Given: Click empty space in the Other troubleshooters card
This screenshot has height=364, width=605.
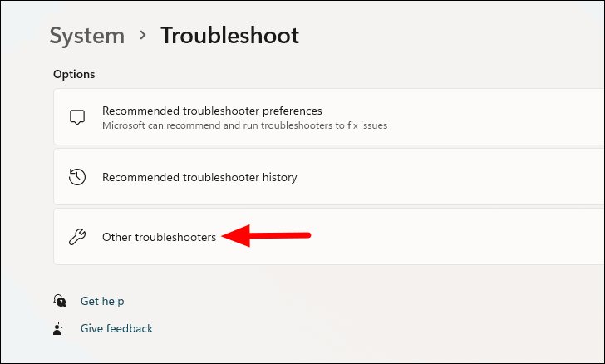Looking at the screenshot, I should pos(455,237).
